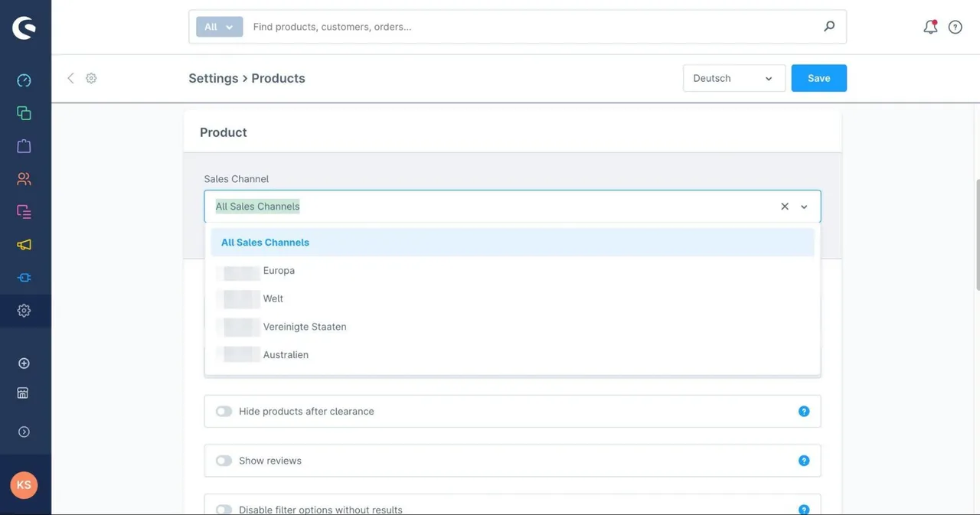980x515 pixels.
Task: Collapse the Sales Channel dropdown chevron
Action: pos(804,207)
